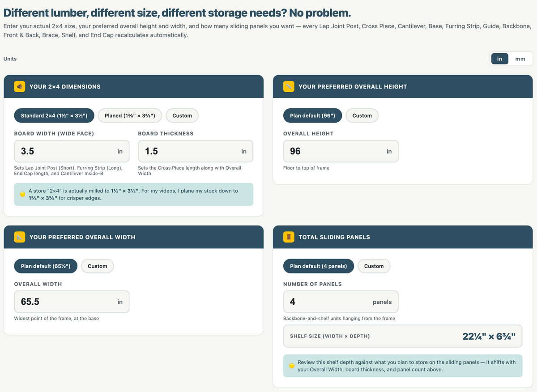Click the panel icon beside Total Sliding Panels
537x392 pixels.
[289, 237]
